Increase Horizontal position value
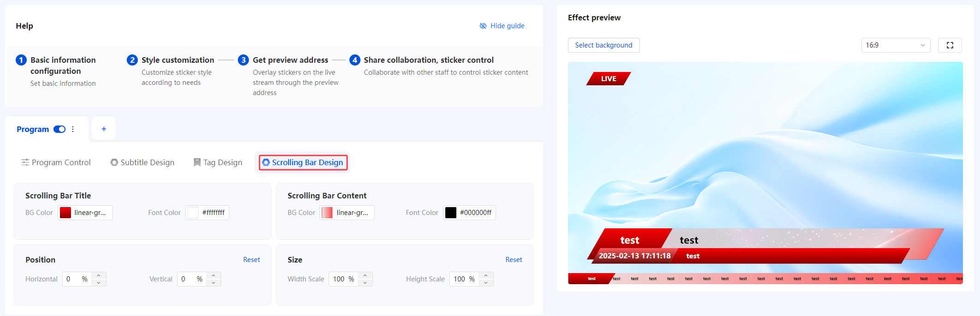980x316 pixels. pos(99,275)
